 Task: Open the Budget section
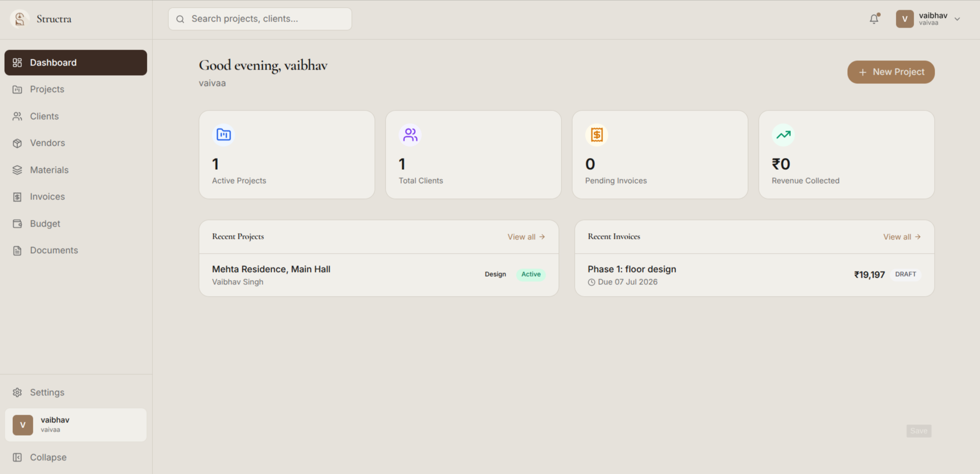coord(76,223)
